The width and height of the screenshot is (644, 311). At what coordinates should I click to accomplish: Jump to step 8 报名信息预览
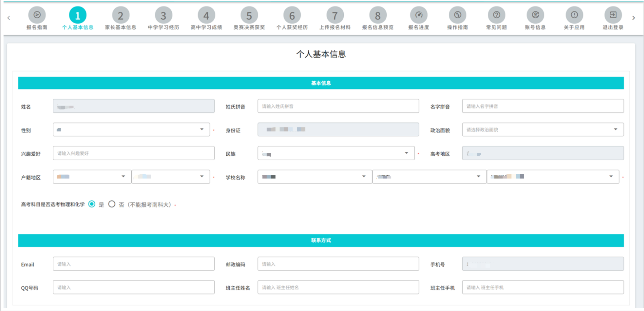coord(378,16)
